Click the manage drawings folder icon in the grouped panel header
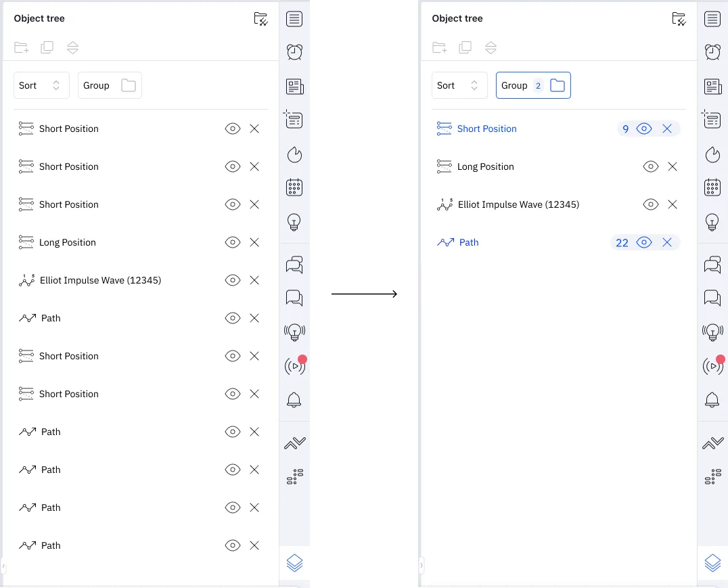This screenshot has height=588, width=728. pyautogui.click(x=679, y=19)
